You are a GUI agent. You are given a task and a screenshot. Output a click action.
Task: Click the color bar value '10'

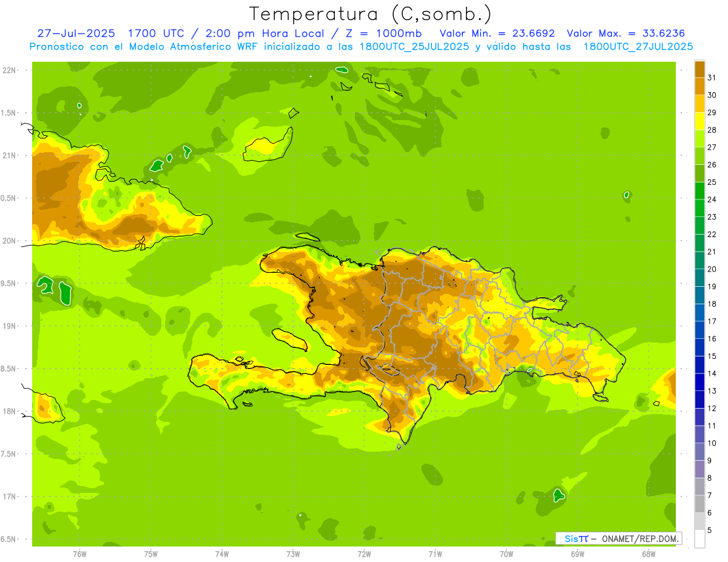[712, 443]
